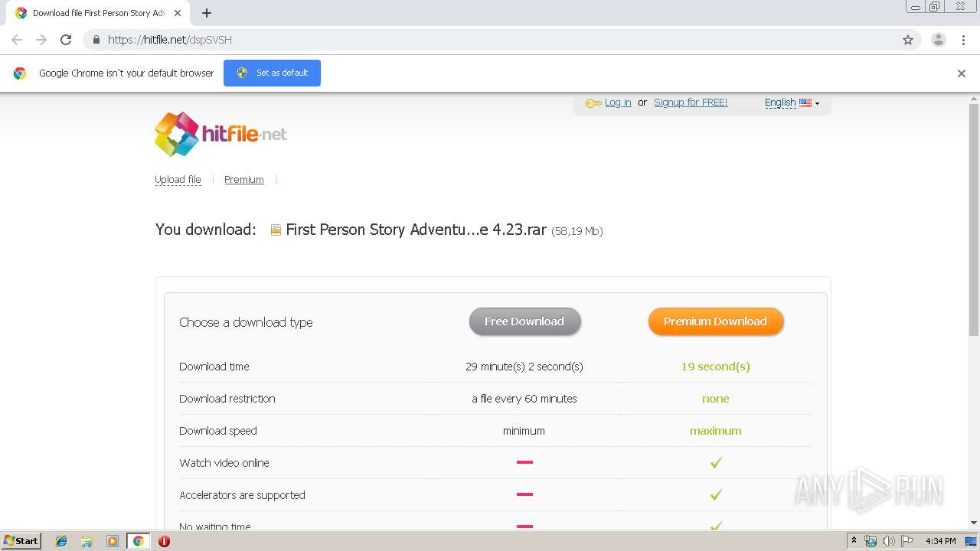This screenshot has width=980, height=551.
Task: Click 'a file every 60 minutes' text
Action: tap(524, 399)
